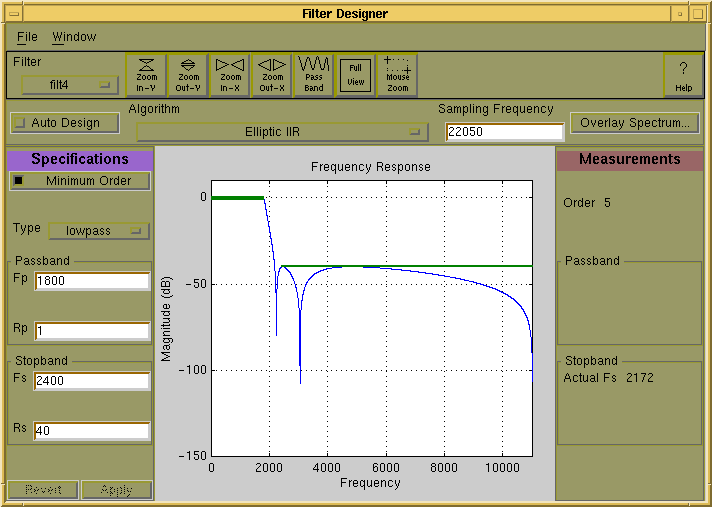Activate the Mouse Zoom tool
This screenshot has width=712, height=507.
click(397, 75)
